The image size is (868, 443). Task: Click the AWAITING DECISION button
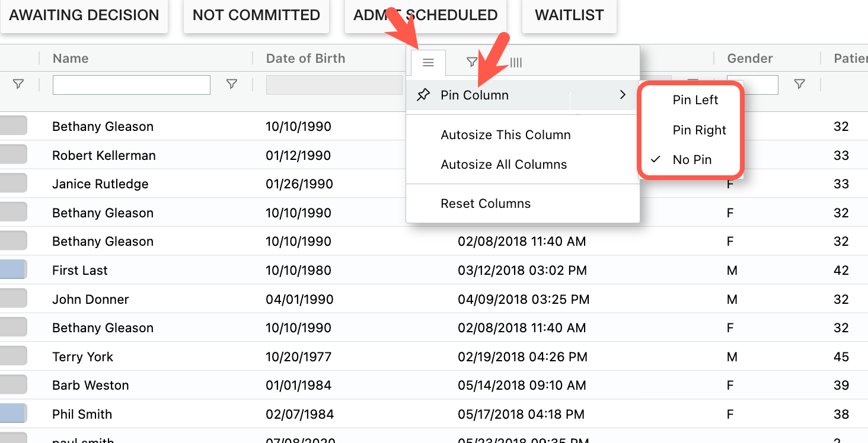pos(84,16)
